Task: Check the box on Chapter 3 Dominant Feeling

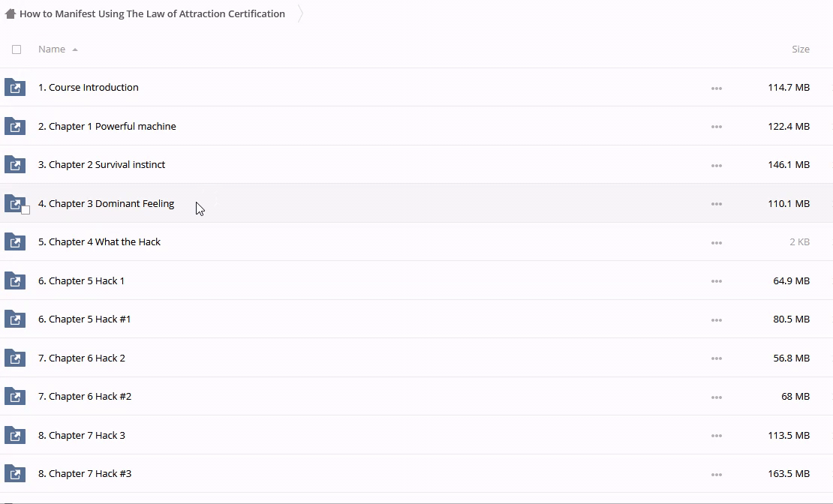Action: (x=26, y=210)
